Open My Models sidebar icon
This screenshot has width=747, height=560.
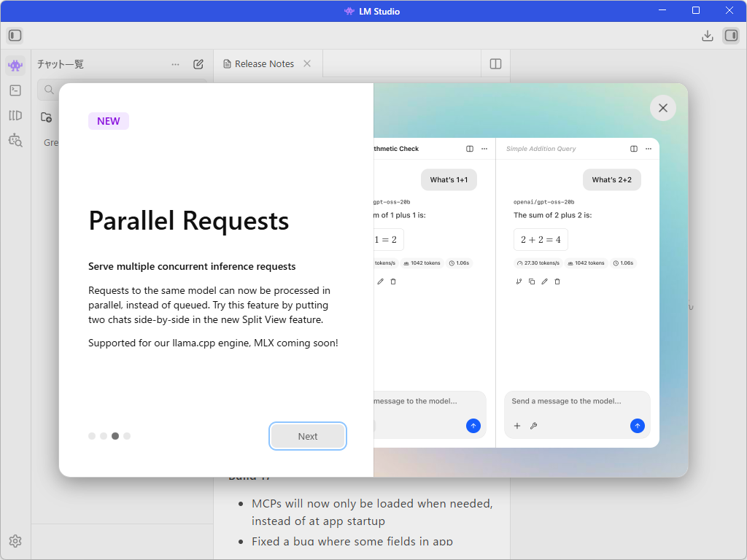point(15,115)
